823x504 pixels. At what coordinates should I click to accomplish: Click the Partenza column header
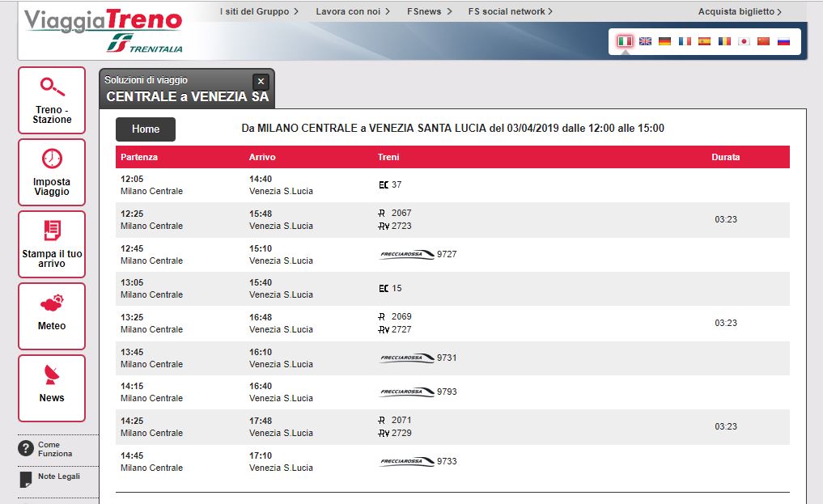[139, 157]
